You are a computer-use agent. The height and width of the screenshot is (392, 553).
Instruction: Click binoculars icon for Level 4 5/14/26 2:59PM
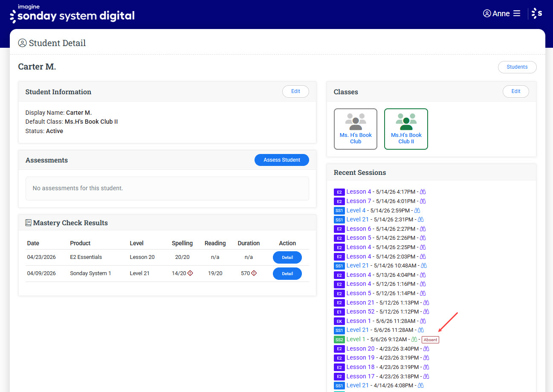coord(417,210)
